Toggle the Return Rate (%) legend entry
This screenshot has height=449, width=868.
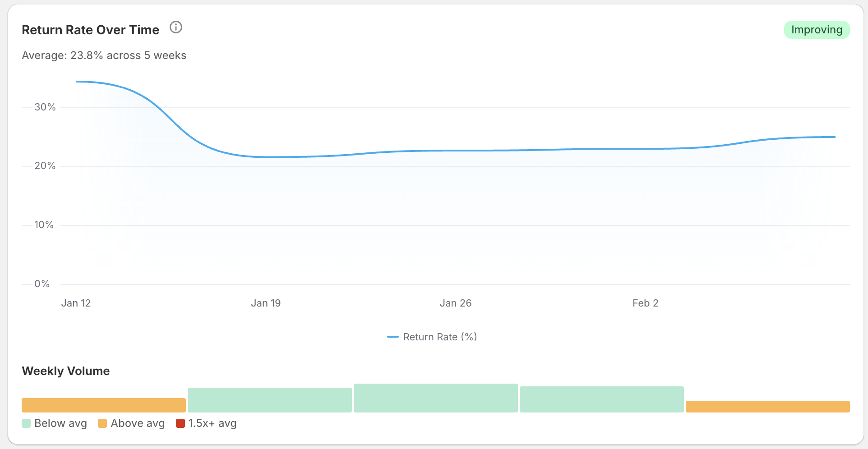(432, 337)
